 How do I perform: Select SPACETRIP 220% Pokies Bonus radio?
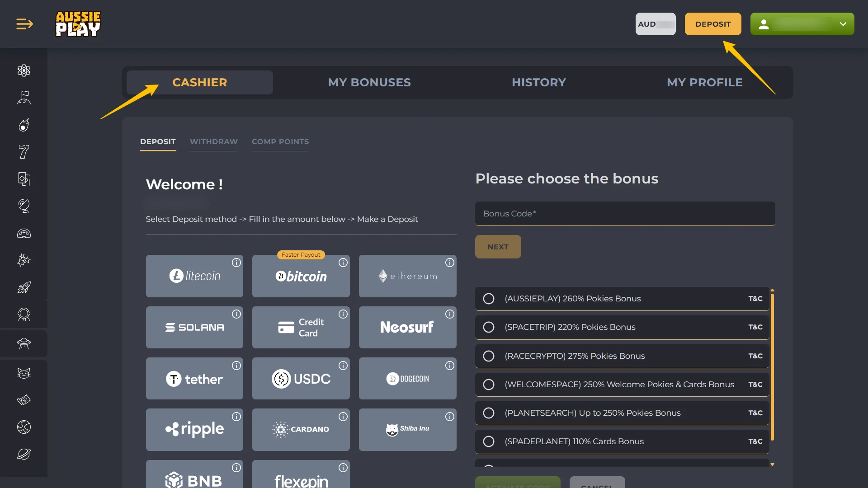tap(489, 327)
